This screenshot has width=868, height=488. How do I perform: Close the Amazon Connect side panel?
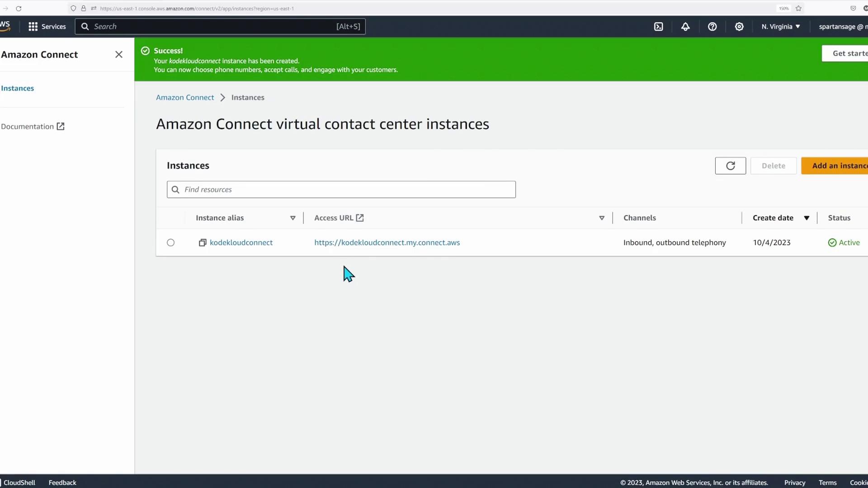click(x=119, y=55)
